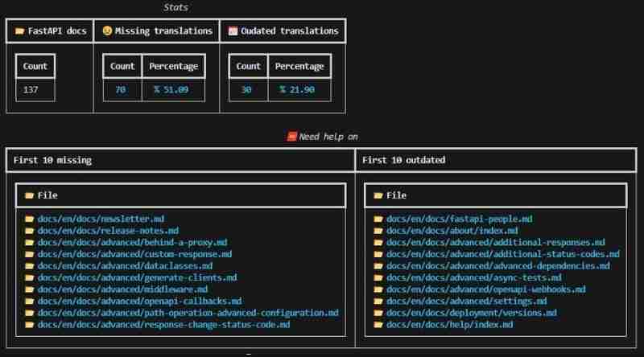This screenshot has width=644, height=357.
Task: Click the red icon before Need help on
Action: [x=291, y=137]
